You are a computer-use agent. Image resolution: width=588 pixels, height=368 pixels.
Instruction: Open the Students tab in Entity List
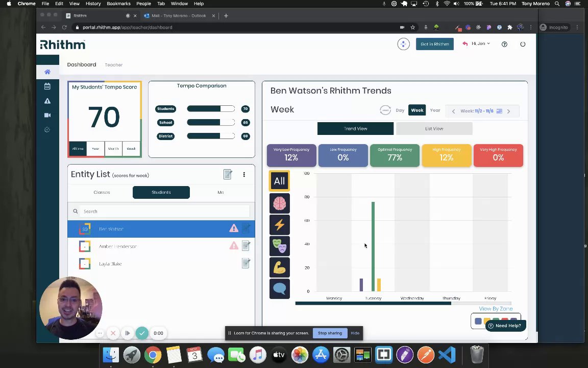tap(161, 192)
